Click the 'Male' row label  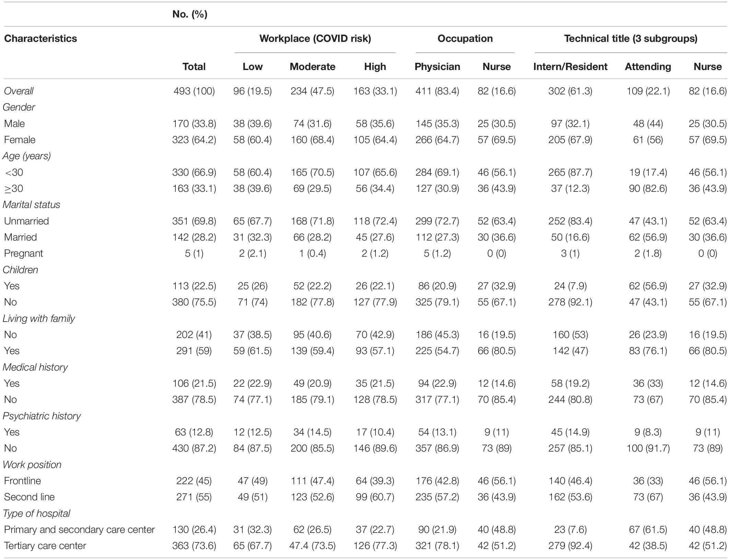point(14,124)
